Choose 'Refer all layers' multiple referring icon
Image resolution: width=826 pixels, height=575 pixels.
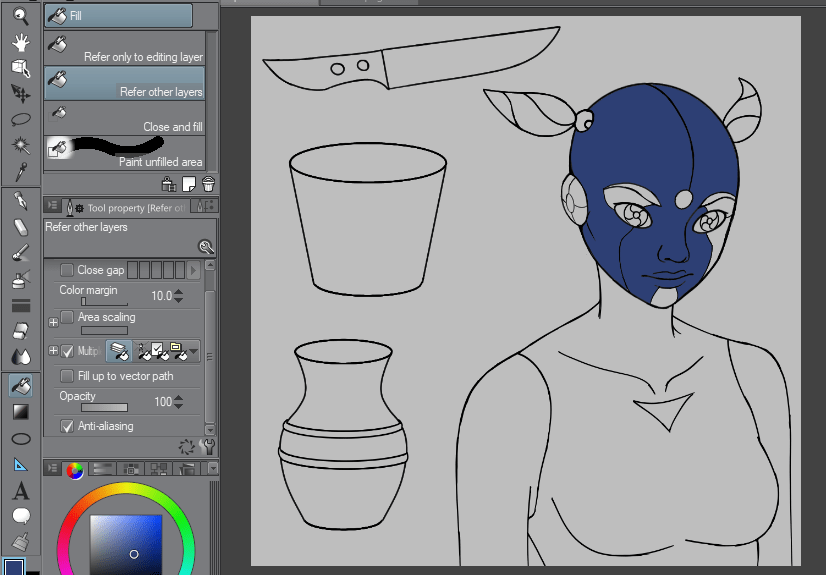[119, 351]
